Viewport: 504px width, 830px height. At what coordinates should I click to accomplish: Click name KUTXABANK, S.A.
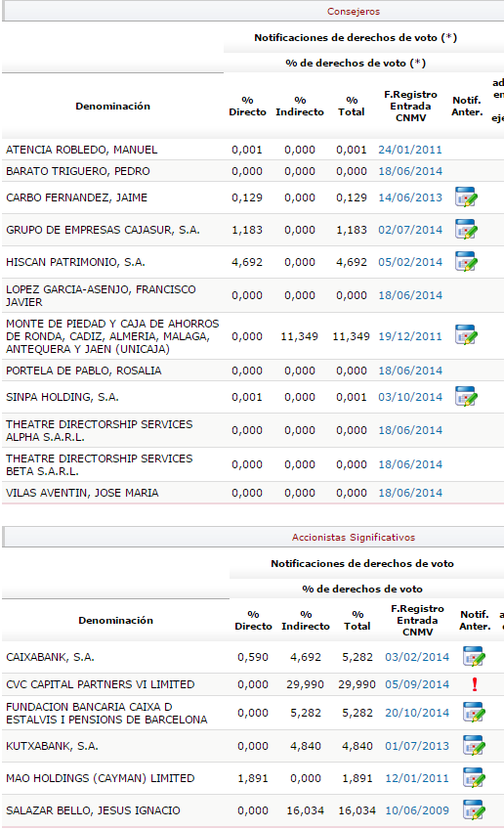pyautogui.click(x=52, y=746)
